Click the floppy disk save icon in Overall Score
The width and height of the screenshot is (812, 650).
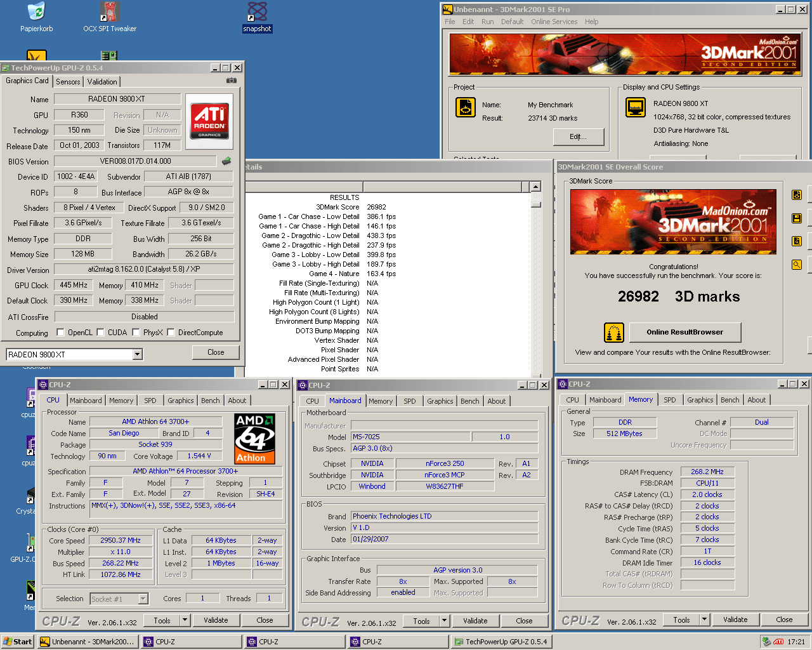797,218
